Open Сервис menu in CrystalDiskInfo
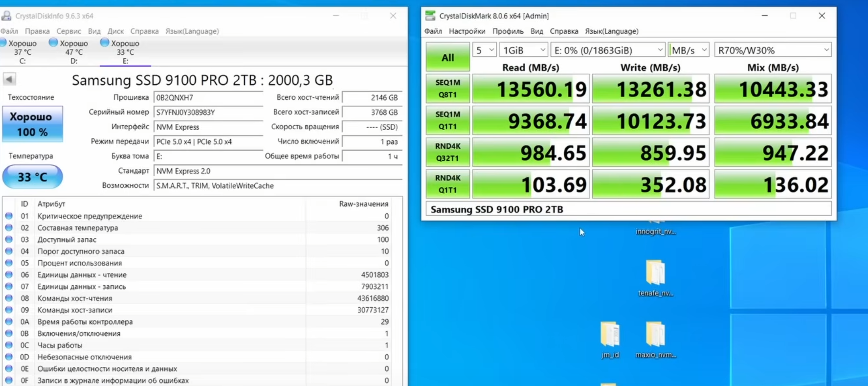The image size is (868, 386). tap(68, 31)
